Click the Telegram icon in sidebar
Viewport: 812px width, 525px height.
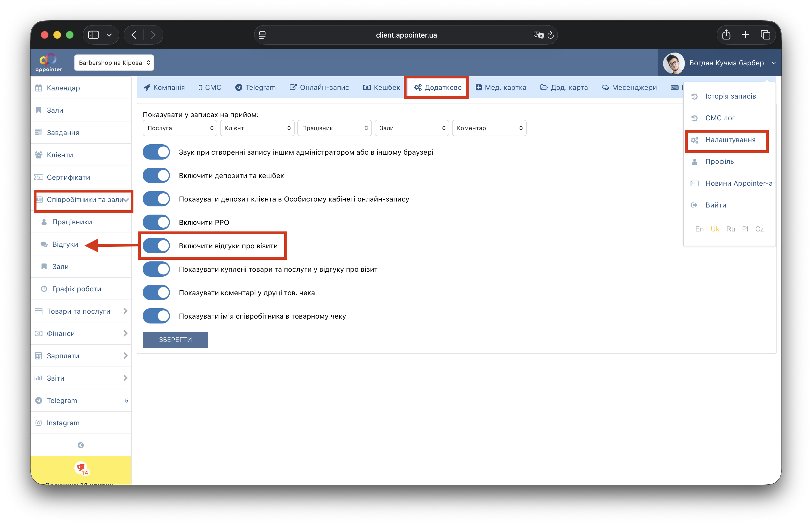pyautogui.click(x=38, y=400)
